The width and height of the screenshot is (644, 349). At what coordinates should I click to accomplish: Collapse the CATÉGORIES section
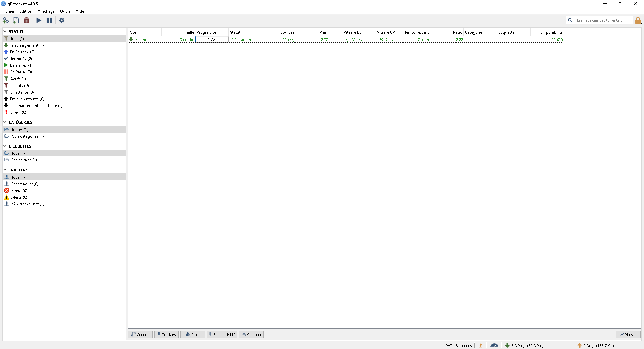tap(5, 122)
